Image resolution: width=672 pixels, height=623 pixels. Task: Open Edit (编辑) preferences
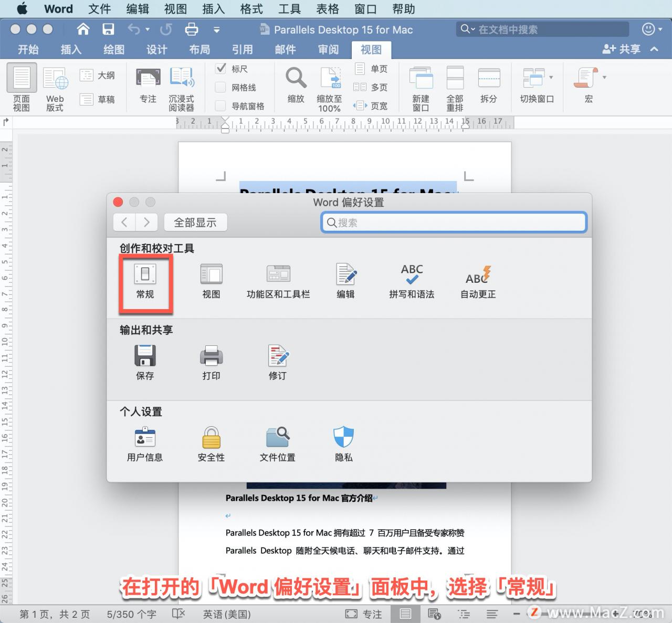point(345,282)
